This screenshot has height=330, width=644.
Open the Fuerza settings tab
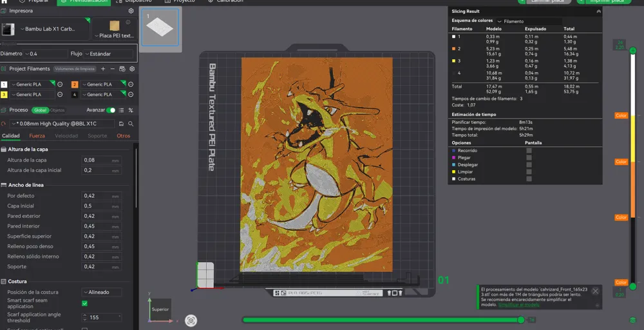[x=37, y=136]
